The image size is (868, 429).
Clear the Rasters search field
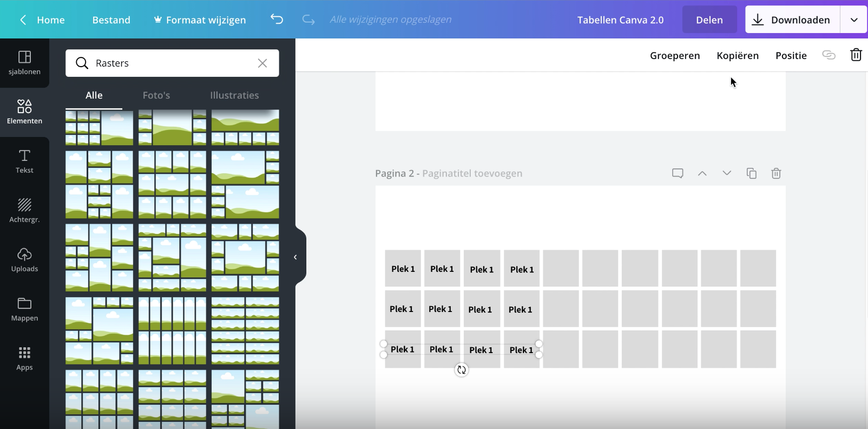262,63
